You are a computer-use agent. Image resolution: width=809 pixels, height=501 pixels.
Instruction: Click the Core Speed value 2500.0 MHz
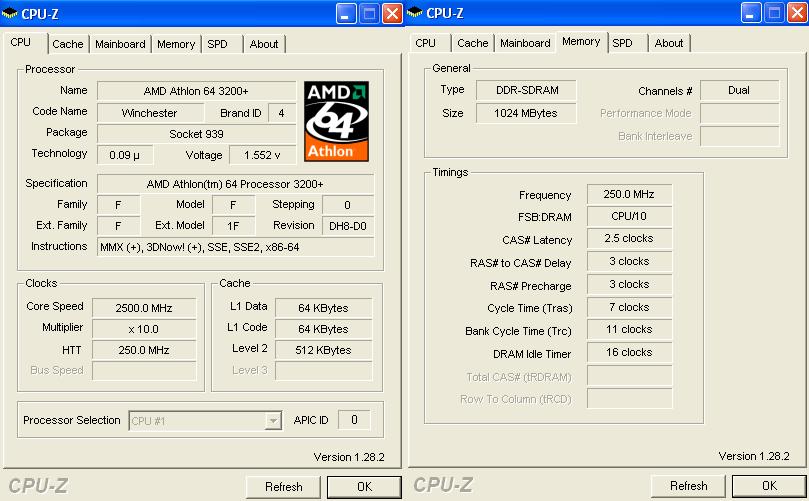click(144, 308)
